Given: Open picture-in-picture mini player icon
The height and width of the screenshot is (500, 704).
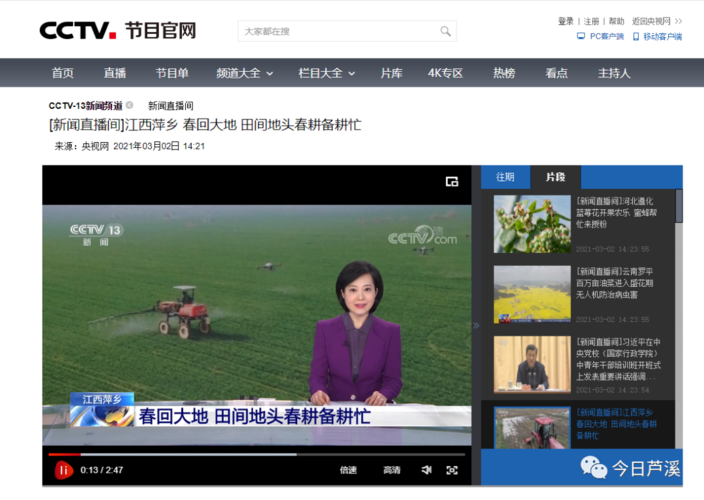Looking at the screenshot, I should pyautogui.click(x=452, y=181).
